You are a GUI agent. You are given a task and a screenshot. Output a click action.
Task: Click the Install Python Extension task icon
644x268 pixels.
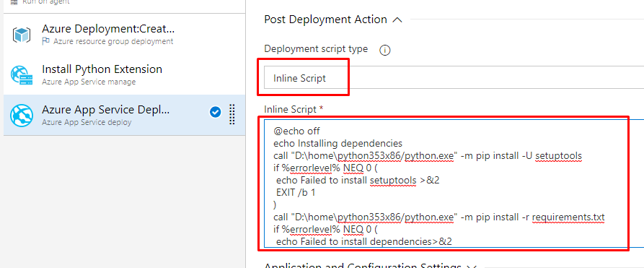click(22, 74)
